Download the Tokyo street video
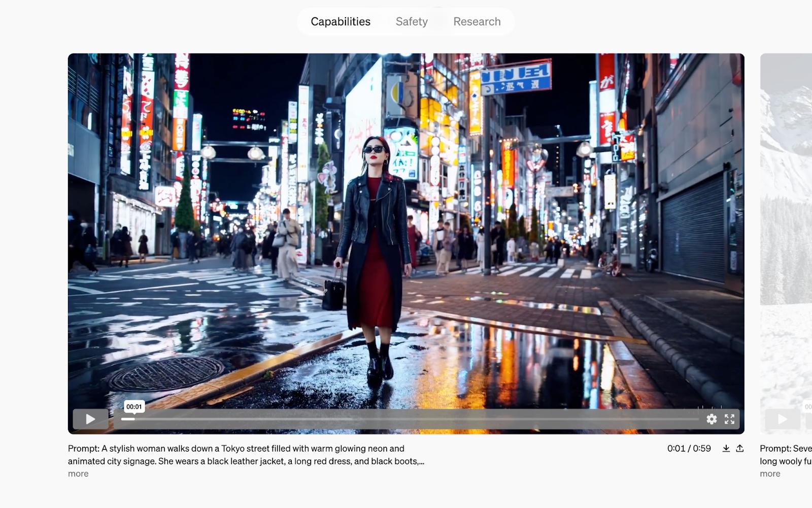This screenshot has width=812, height=508. tap(726, 448)
